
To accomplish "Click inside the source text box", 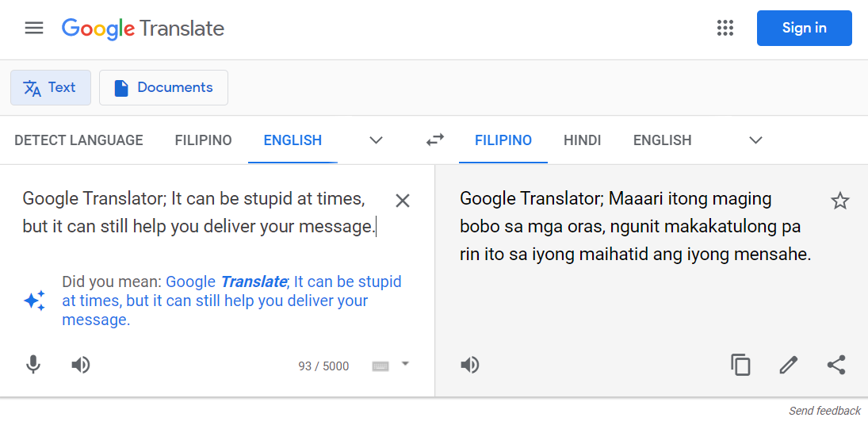I will click(x=199, y=213).
